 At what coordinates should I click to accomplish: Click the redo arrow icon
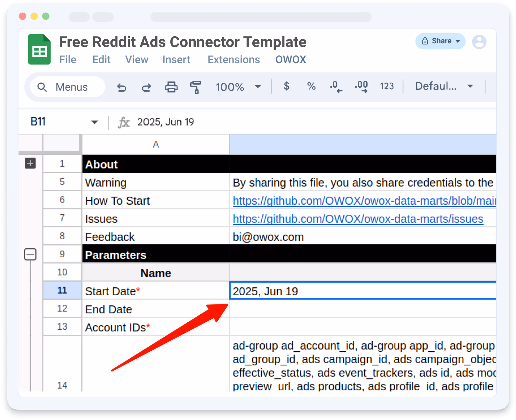(146, 87)
